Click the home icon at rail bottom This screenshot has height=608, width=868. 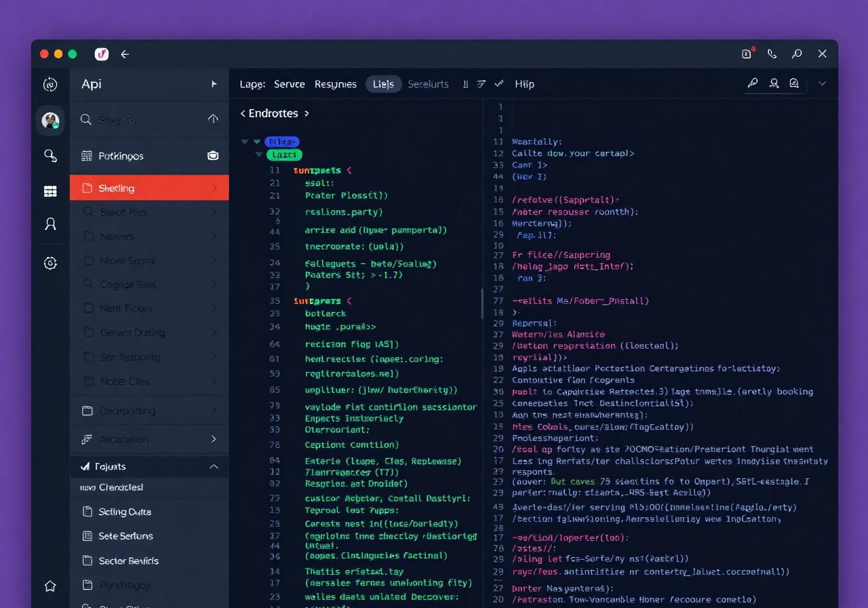(50, 586)
